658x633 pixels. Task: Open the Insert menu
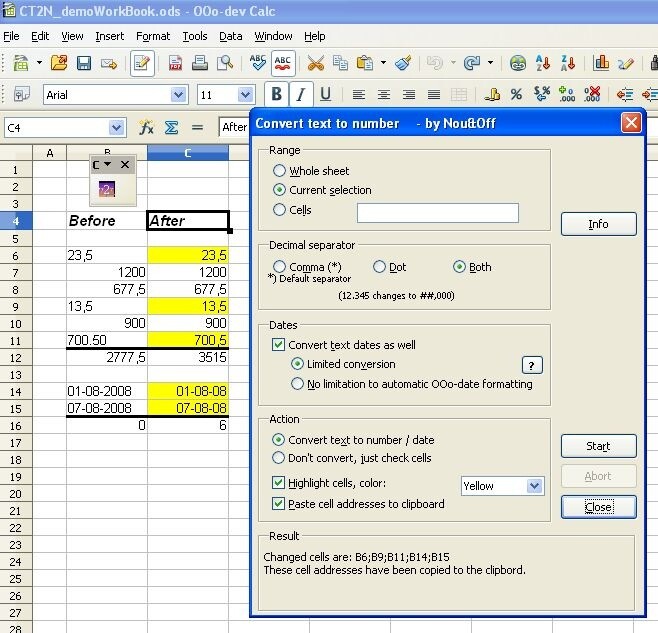tap(110, 37)
